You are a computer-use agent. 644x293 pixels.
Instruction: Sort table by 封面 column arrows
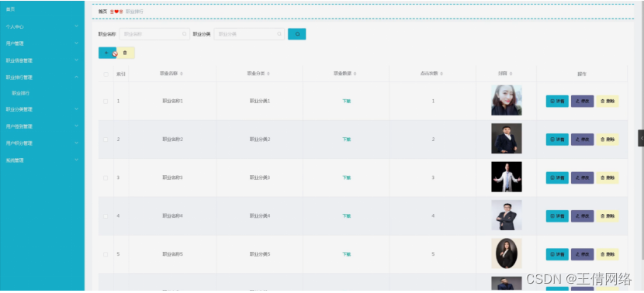coord(511,74)
